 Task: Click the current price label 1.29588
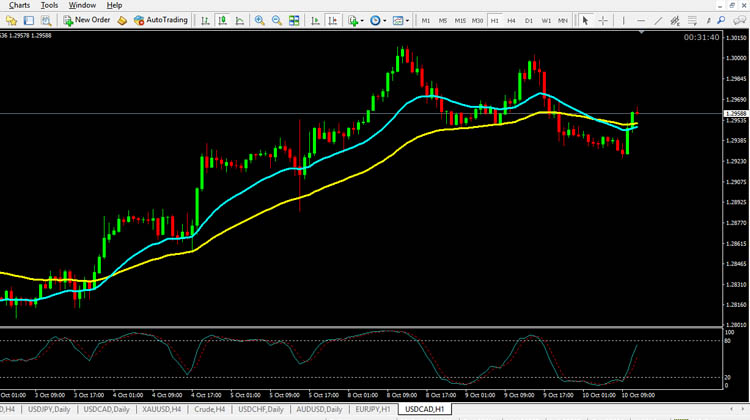pyautogui.click(x=736, y=114)
